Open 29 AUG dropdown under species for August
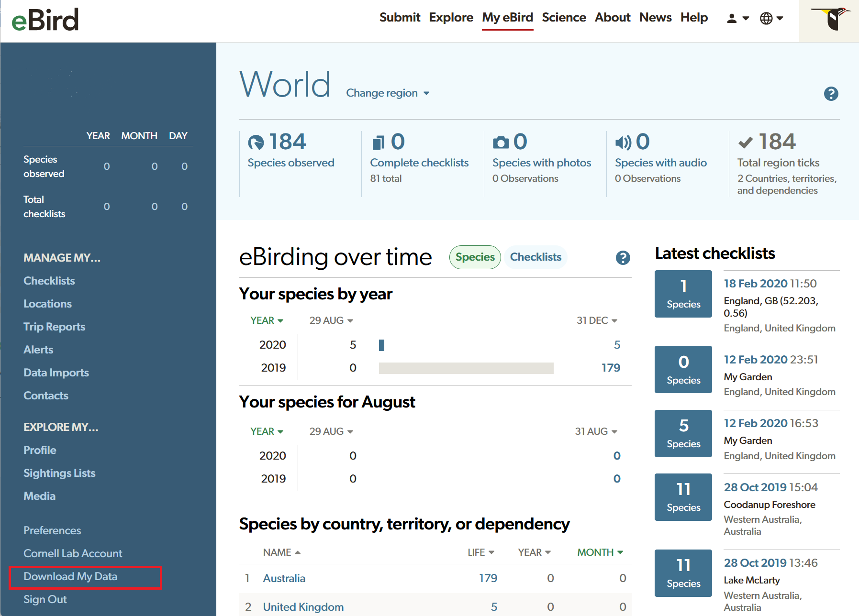The width and height of the screenshot is (859, 616). pyautogui.click(x=331, y=431)
